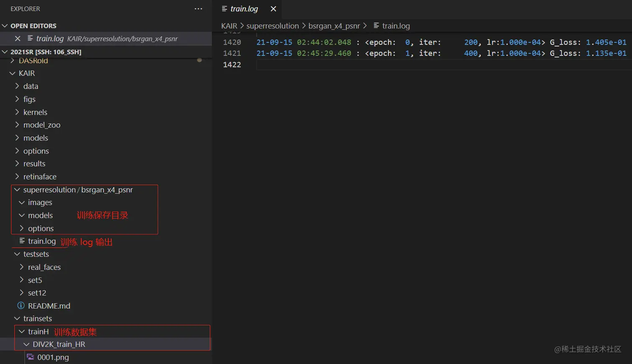Collapse the DIV2K_train_HR folder
The image size is (632, 364).
pos(26,344)
